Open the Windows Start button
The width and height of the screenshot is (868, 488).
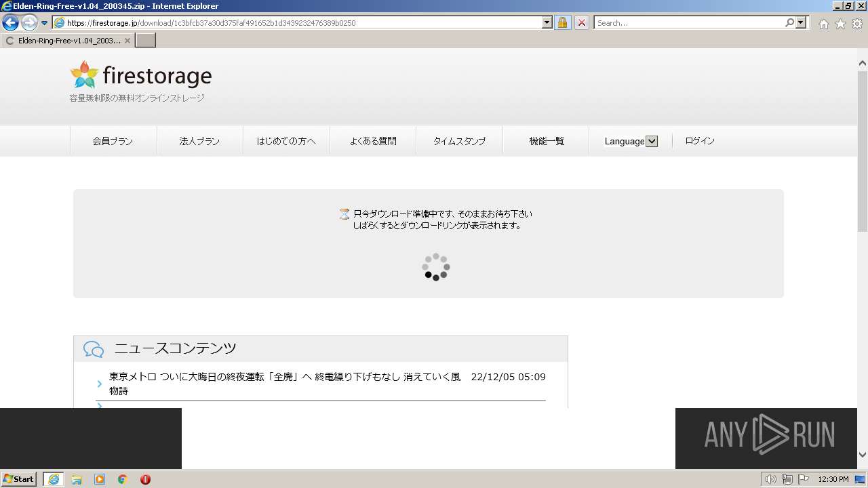[x=19, y=479]
